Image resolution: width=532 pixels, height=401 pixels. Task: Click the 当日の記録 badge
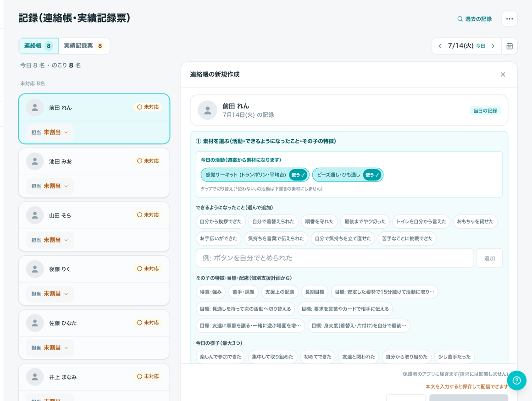(x=485, y=110)
